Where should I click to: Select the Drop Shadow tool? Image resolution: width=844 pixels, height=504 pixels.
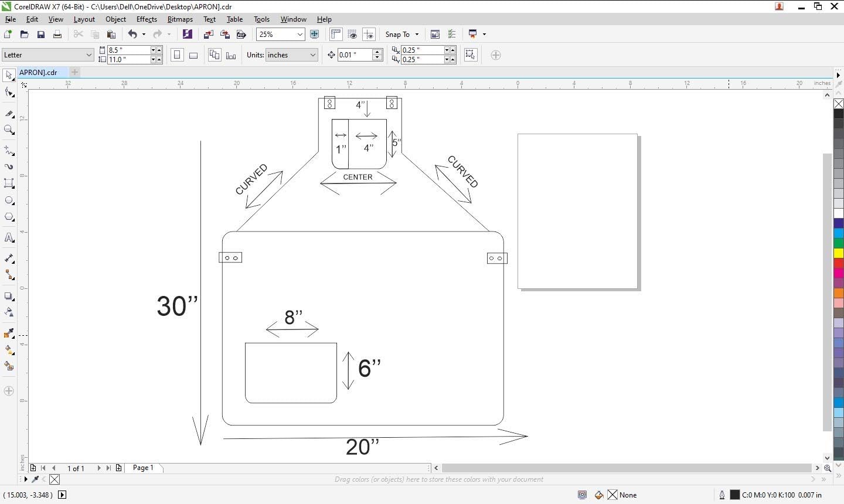pos(9,296)
